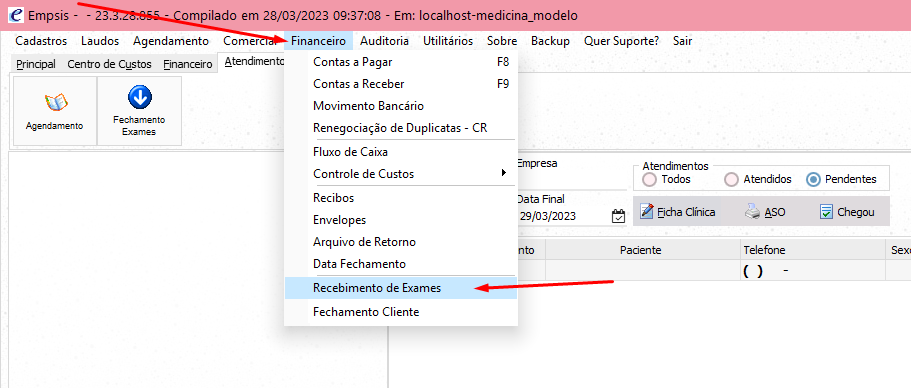Click the Financeiro menu in menu bar
This screenshot has height=388, width=911.
[319, 41]
